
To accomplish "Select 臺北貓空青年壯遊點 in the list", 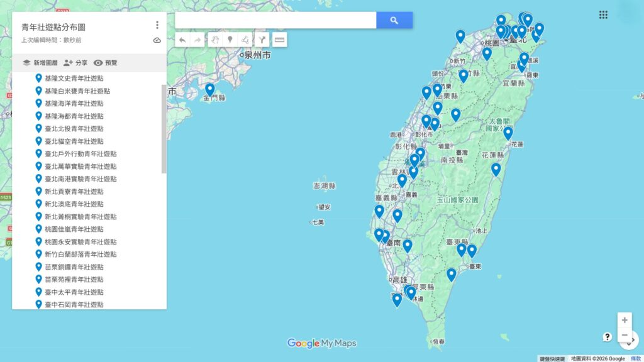I will pyautogui.click(x=74, y=141).
